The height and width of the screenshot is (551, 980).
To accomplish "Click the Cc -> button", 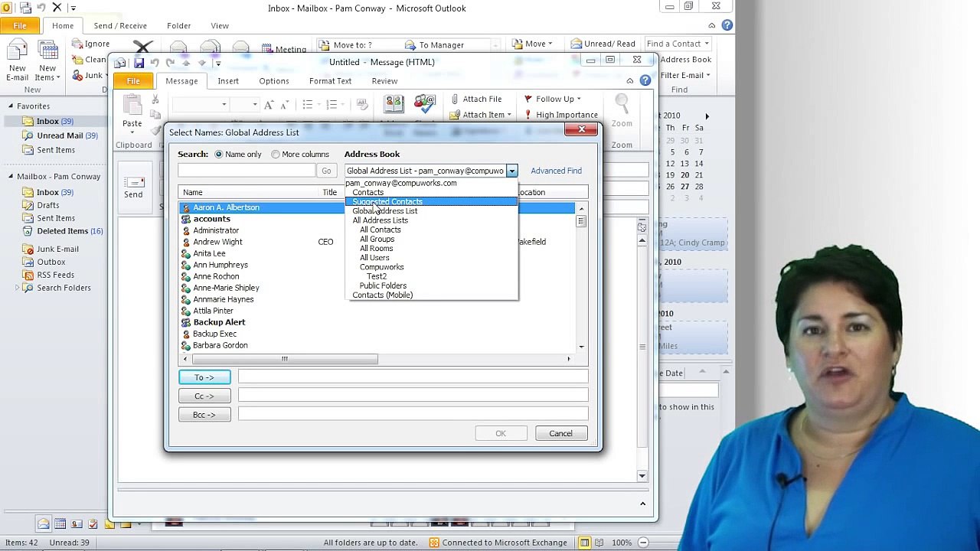I will pyautogui.click(x=204, y=396).
